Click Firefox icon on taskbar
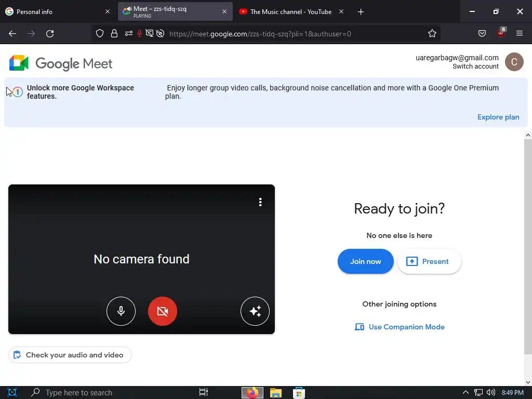 point(252,393)
